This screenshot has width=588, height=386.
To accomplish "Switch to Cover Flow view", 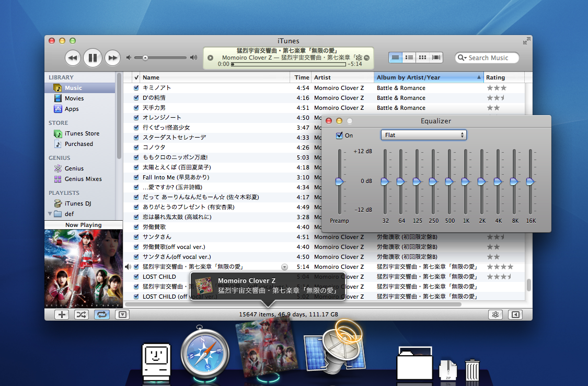I will pyautogui.click(x=436, y=58).
